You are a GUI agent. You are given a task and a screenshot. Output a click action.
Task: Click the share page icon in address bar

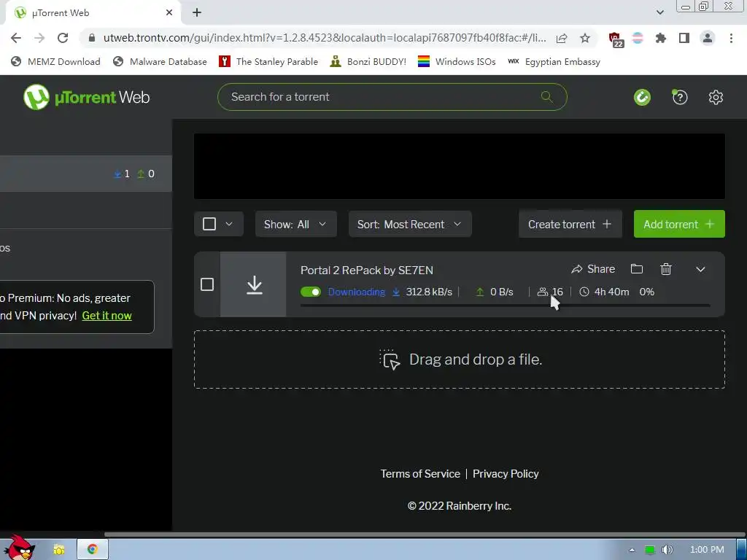pos(562,38)
